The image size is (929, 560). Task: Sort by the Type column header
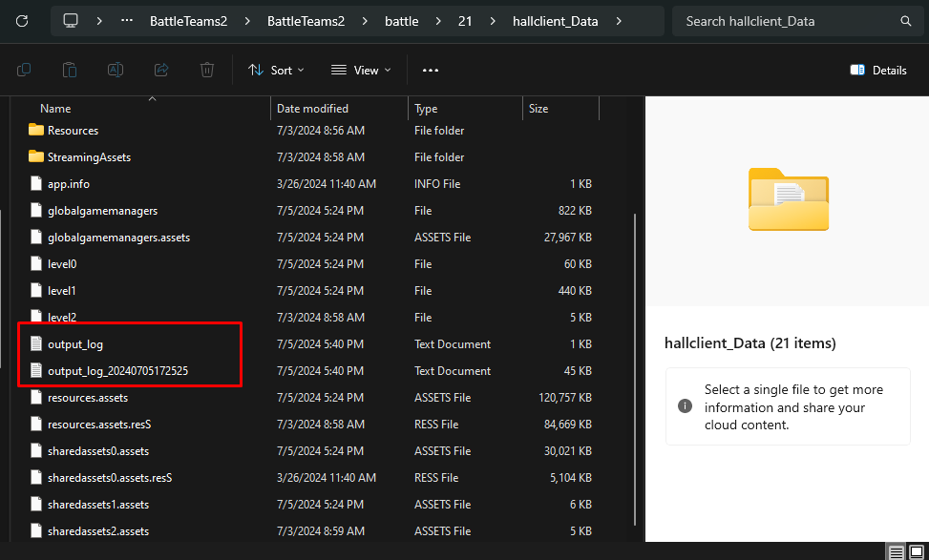click(426, 109)
